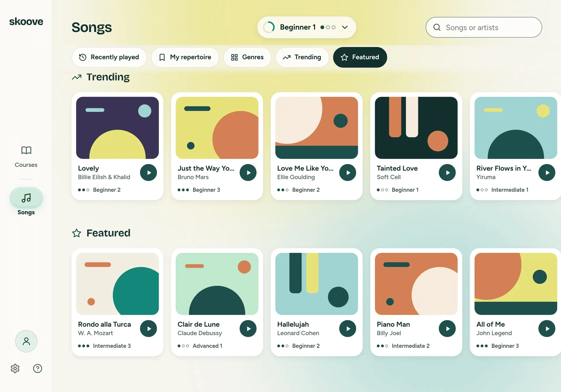561x392 pixels.
Task: Click artist name Ellie Goulding
Action: tap(296, 177)
